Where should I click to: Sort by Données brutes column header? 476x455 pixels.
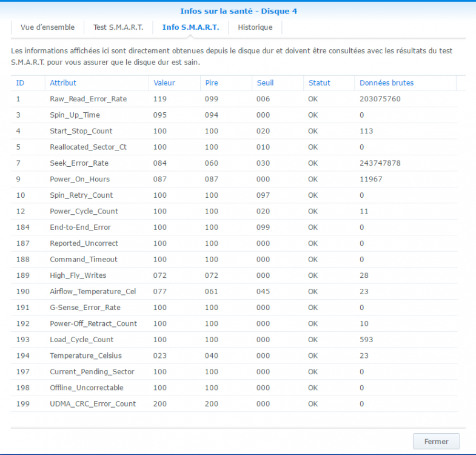tap(386, 83)
